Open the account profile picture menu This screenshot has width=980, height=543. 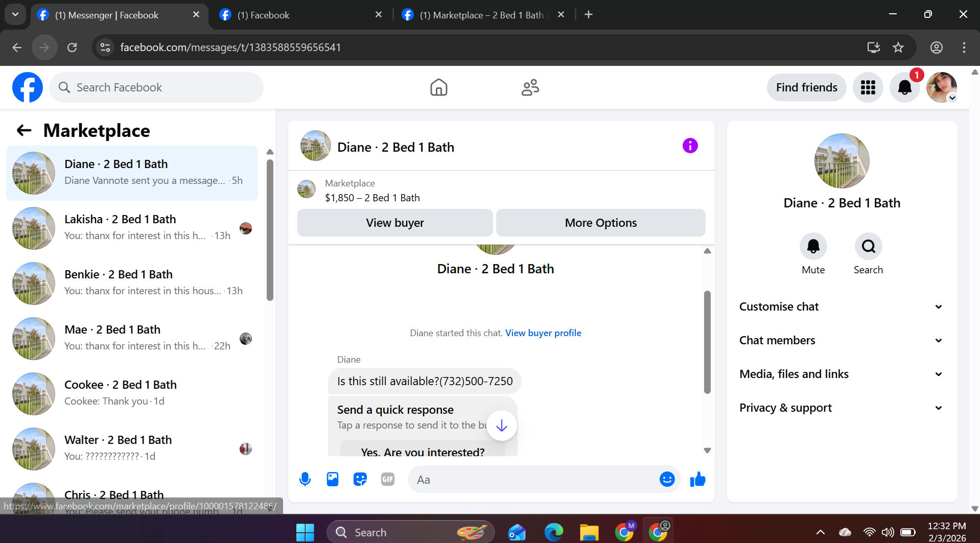942,87
